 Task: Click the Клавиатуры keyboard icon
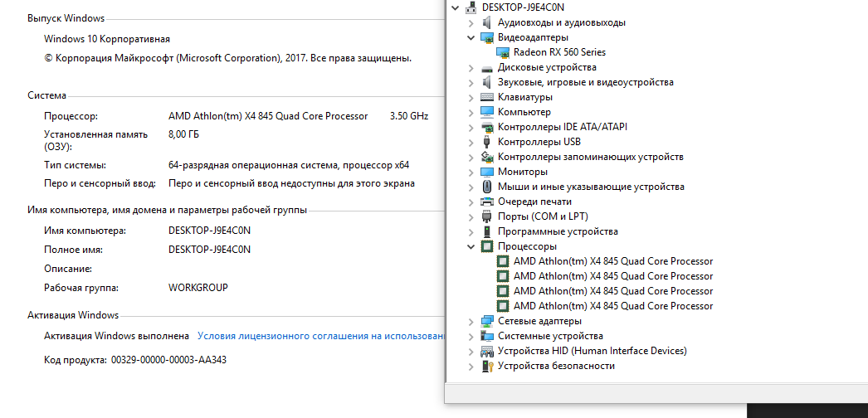(487, 97)
